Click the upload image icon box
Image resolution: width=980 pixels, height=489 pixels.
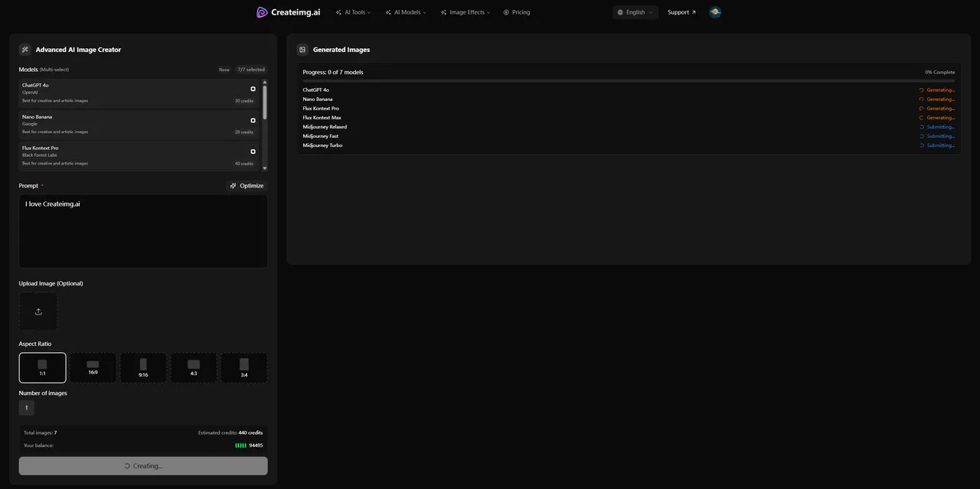(x=38, y=311)
